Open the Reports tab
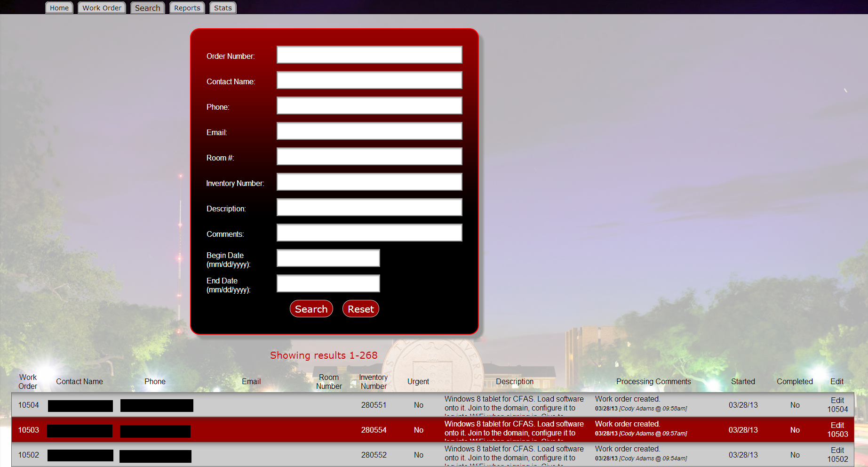Image resolution: width=868 pixels, height=467 pixels. pyautogui.click(x=187, y=8)
